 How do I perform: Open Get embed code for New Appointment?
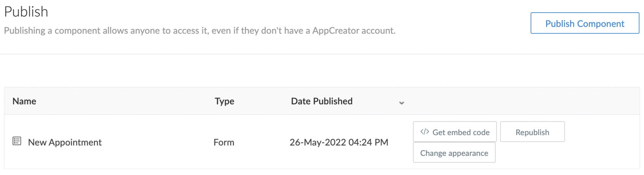[455, 132]
